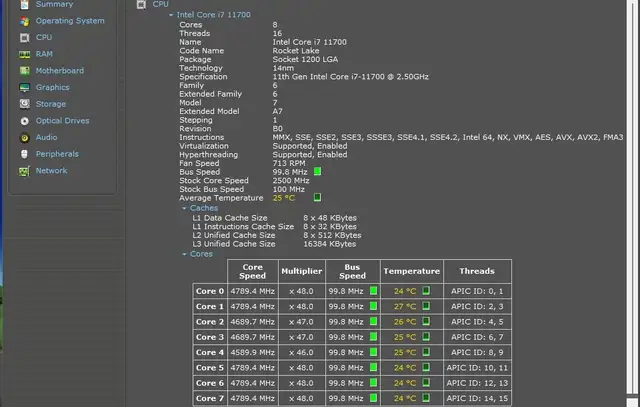Screen dimensions: 640x407
Task: Switch to the Motherboard section
Action: pyautogui.click(x=60, y=71)
